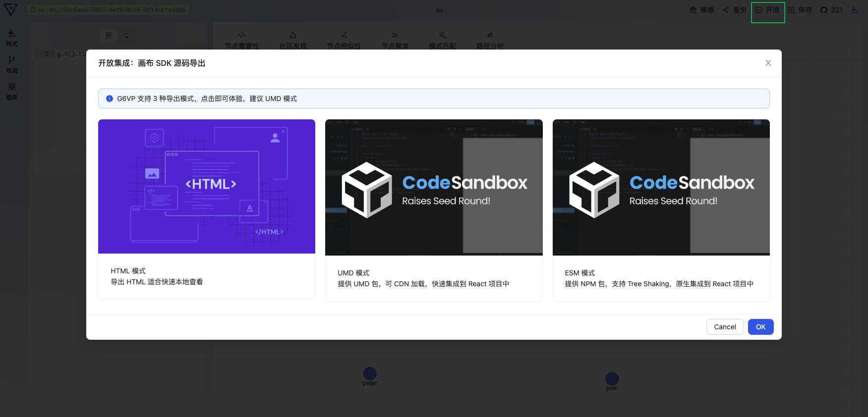Select the 节点聚类 analysis tab

395,41
